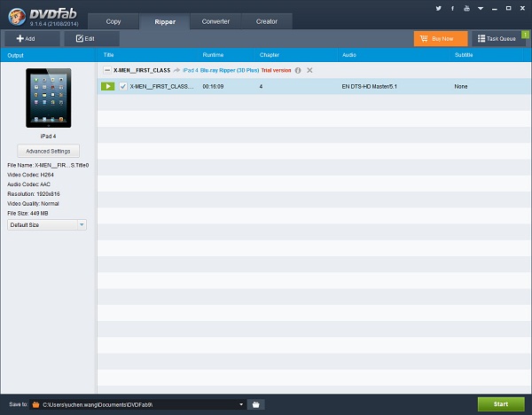
Task: Click the Runtime column header
Action: point(213,55)
